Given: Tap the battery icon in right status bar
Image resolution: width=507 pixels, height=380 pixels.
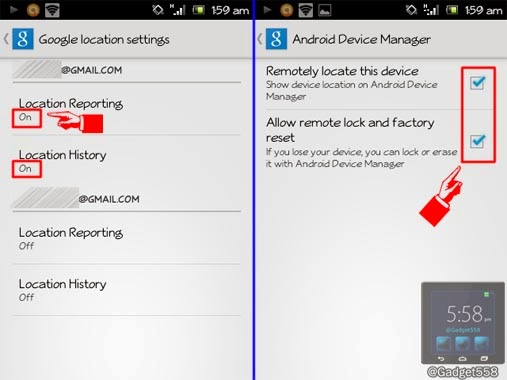Looking at the screenshot, I should 452,10.
